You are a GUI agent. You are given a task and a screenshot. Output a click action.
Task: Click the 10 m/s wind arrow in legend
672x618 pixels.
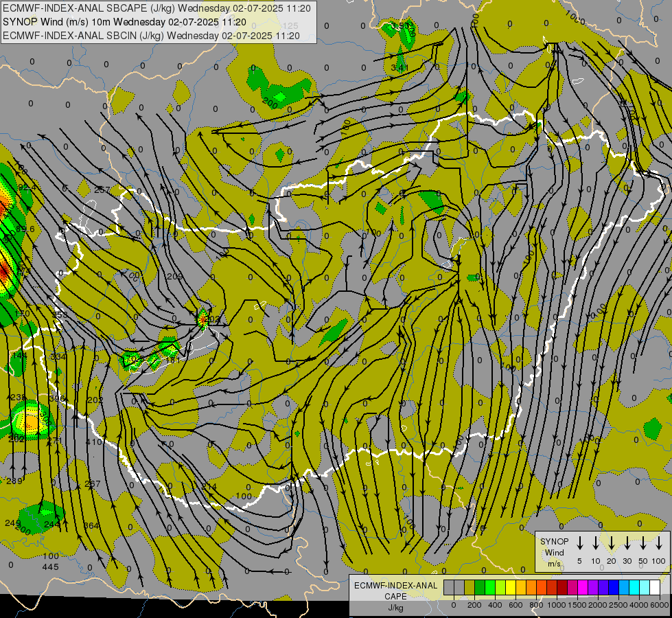595,543
